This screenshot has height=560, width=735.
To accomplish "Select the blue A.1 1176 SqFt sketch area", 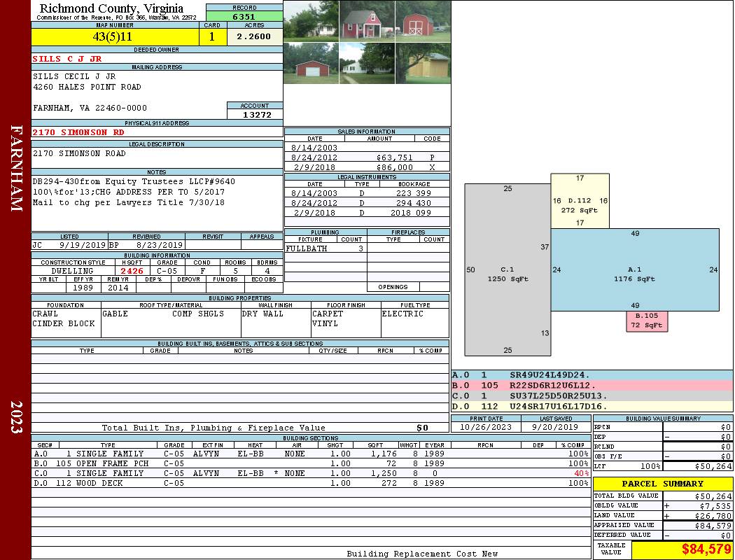I will click(634, 269).
